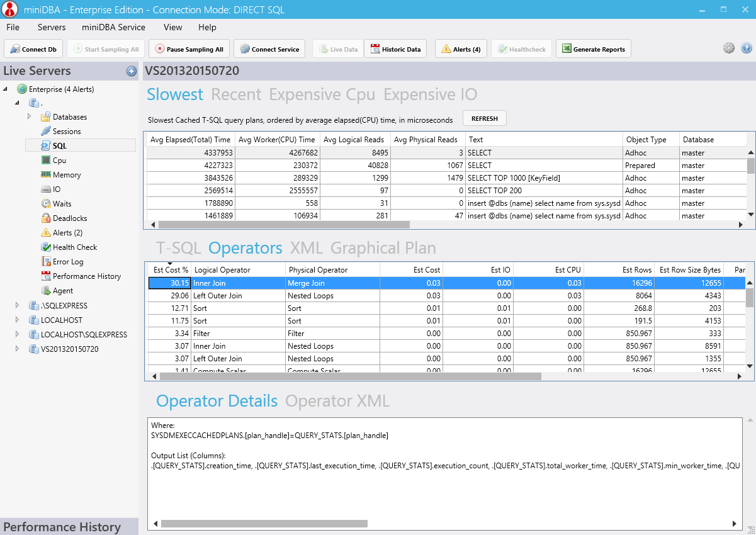Open the Servers menu
Image resolution: width=756 pixels, height=535 pixels.
(51, 27)
